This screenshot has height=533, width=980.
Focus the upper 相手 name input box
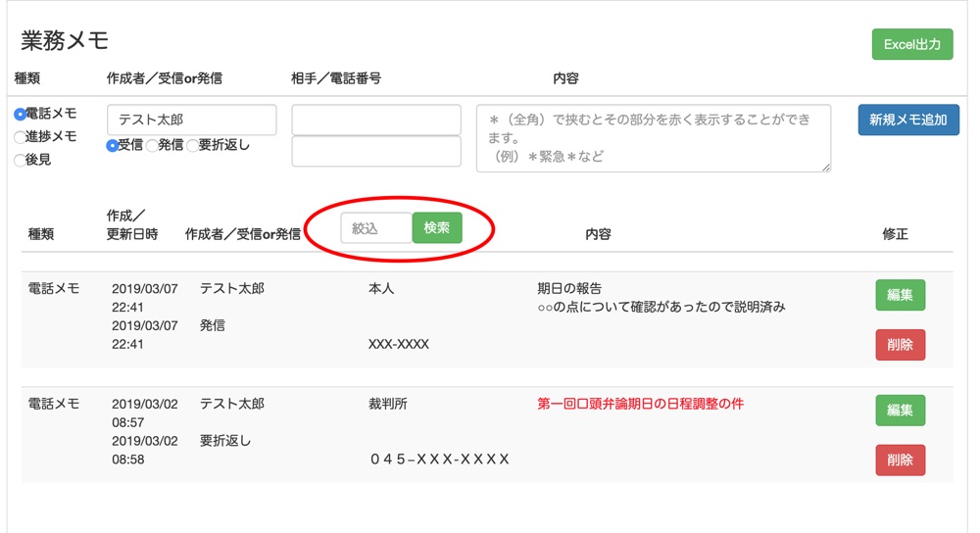click(376, 120)
